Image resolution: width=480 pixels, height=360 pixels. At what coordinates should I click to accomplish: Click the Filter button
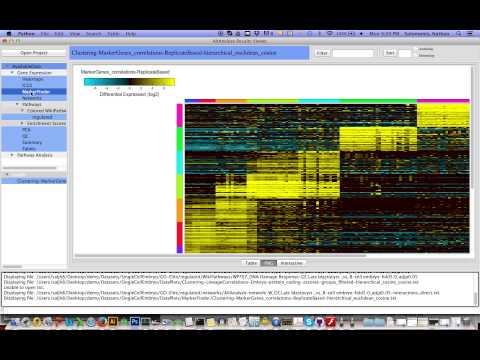[x=322, y=53]
